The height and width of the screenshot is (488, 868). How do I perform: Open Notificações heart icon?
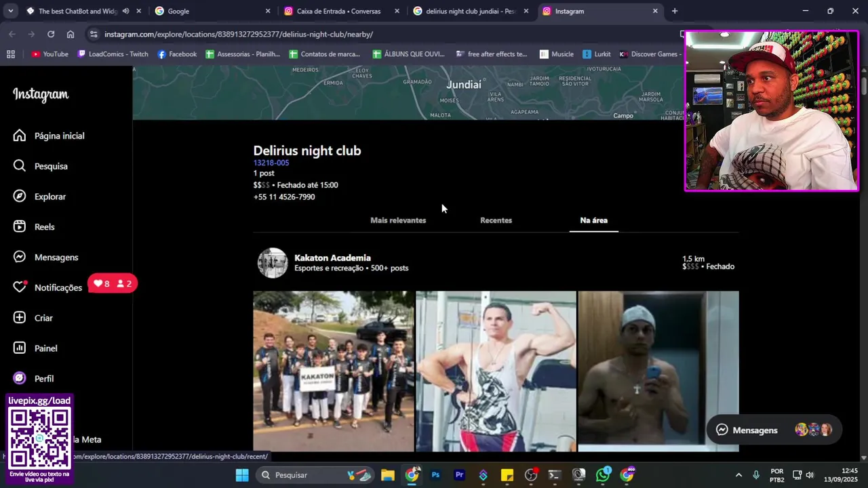click(x=20, y=287)
